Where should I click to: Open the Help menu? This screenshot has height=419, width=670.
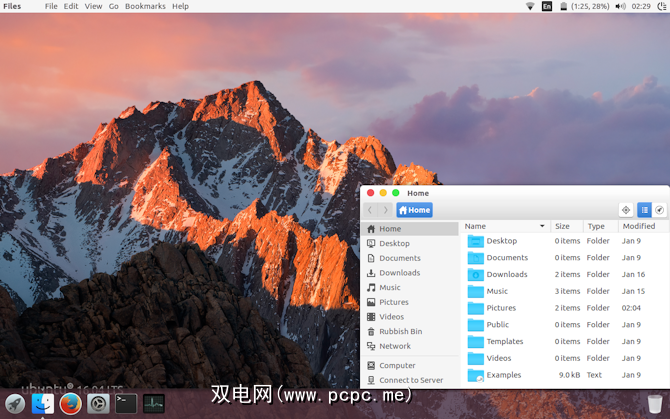tap(180, 6)
